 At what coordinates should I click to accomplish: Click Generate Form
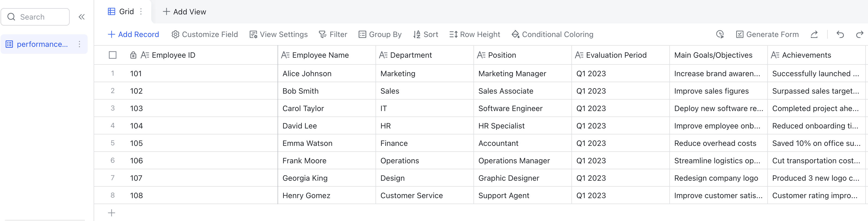click(x=767, y=34)
